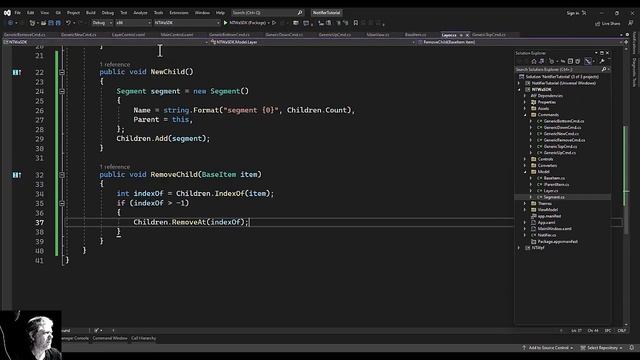Viewport: 640px width, 360px height.
Task: Expand the NotifierTutorial (Universal Windows) project
Action: (520, 83)
